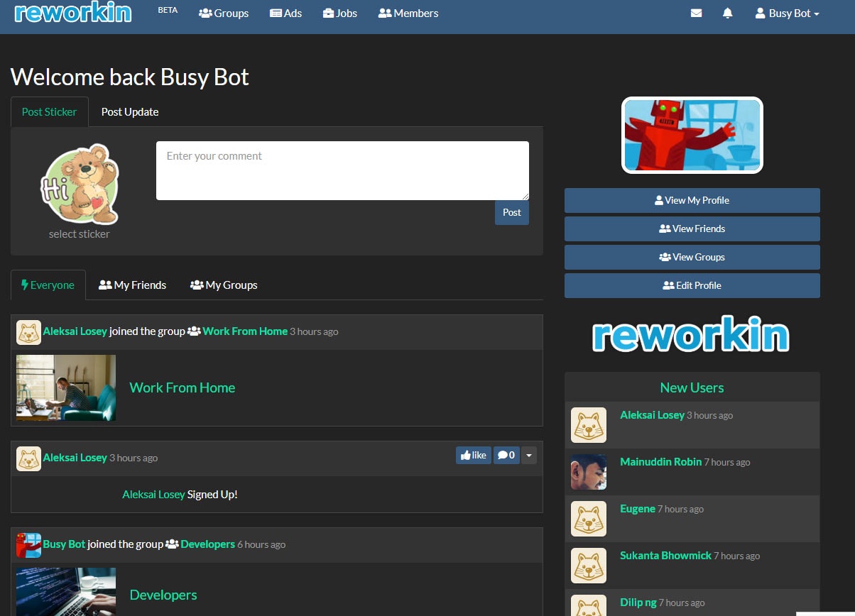Open Work From Home link in post header

[245, 331]
